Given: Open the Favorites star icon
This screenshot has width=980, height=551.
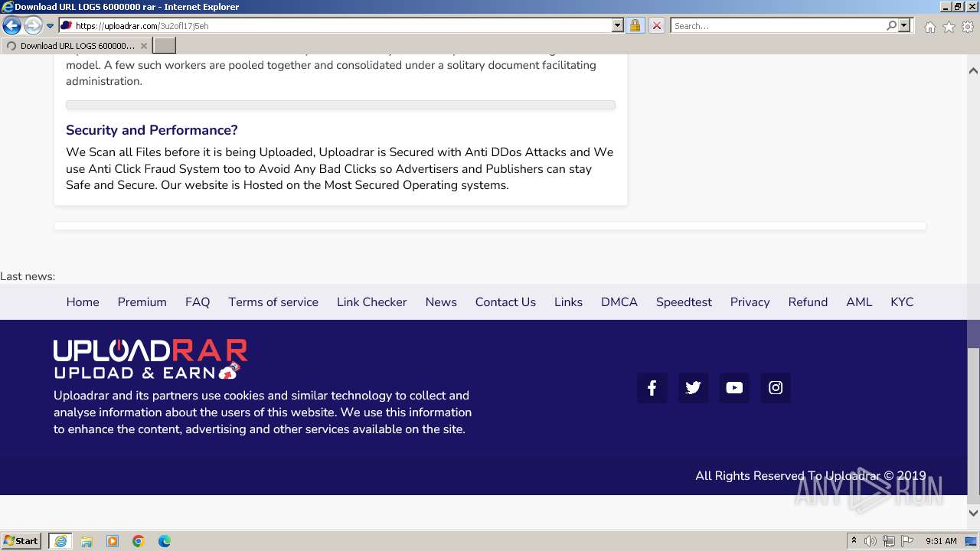Looking at the screenshot, I should click(949, 27).
